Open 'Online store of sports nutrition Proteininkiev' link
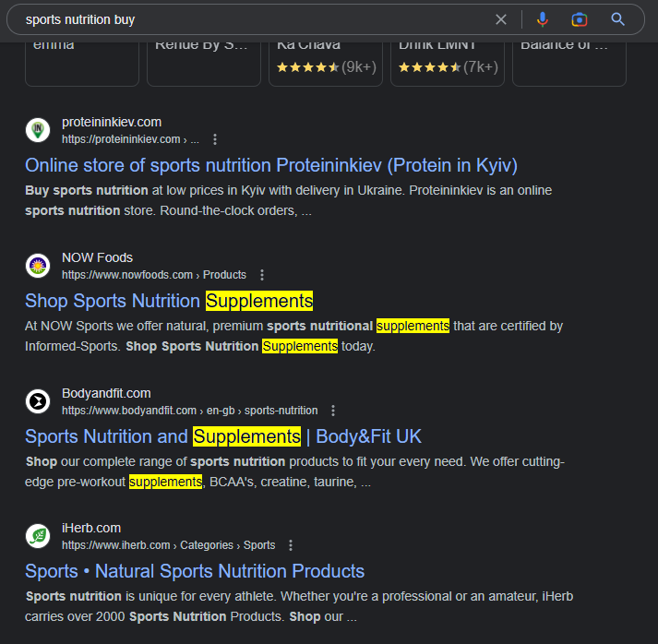 [271, 165]
